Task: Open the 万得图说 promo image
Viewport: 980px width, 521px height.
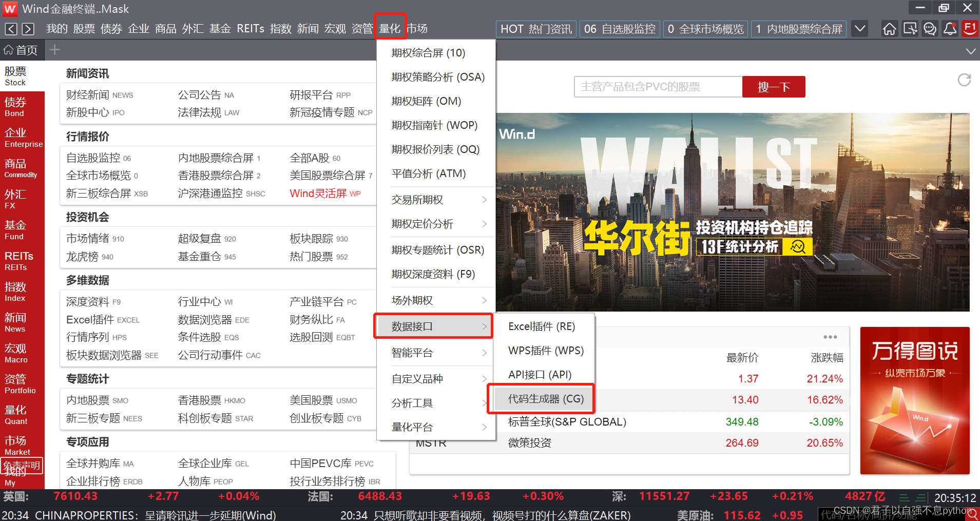Action: pyautogui.click(x=915, y=400)
